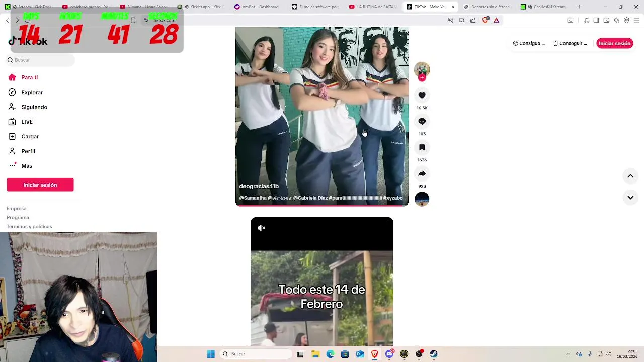Unmute the next video with the speaker icon
The height and width of the screenshot is (362, 644).
pyautogui.click(x=261, y=228)
